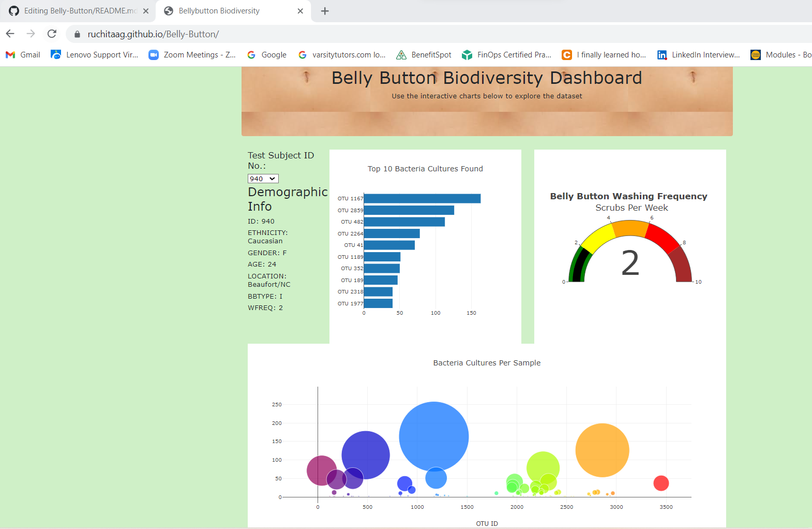Open the Zoom Meetings bookmark
The width and height of the screenshot is (812, 529).
[x=192, y=55]
